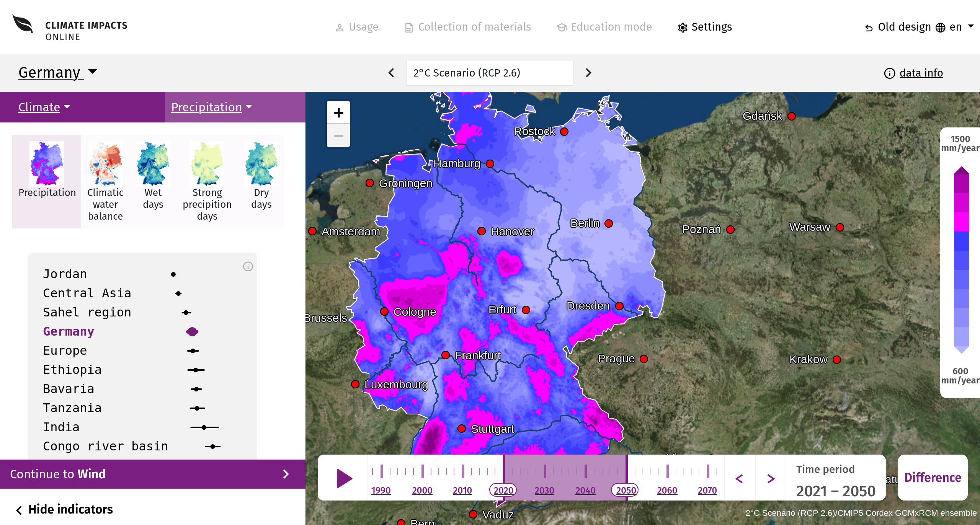Screen dimensions: 980x525
Task: Collapse the panel via Hide indicators
Action: coord(64,509)
